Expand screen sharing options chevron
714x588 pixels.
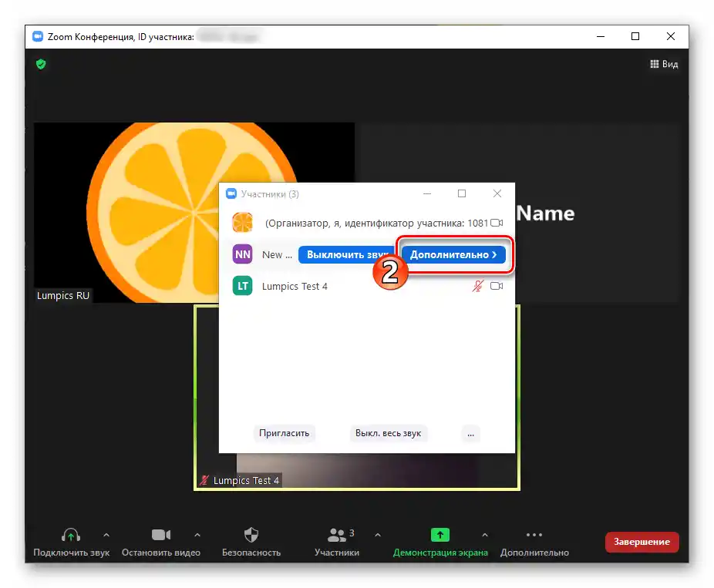click(484, 533)
